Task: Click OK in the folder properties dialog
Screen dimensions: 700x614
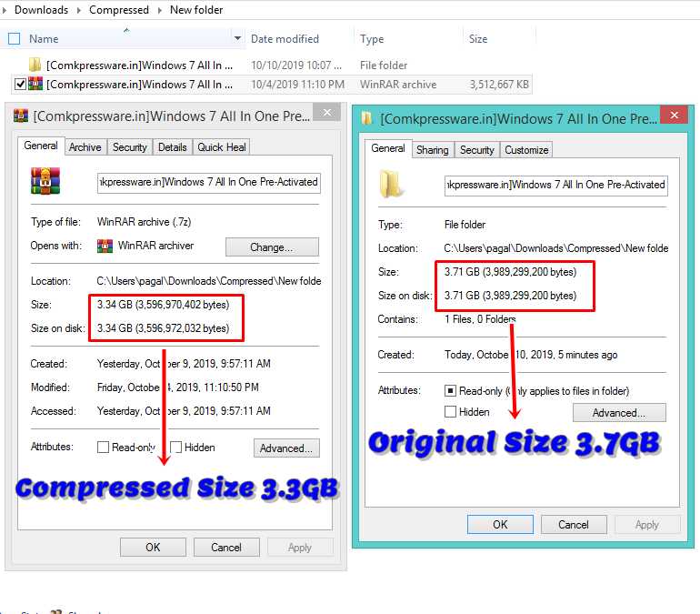Action: pos(500,524)
